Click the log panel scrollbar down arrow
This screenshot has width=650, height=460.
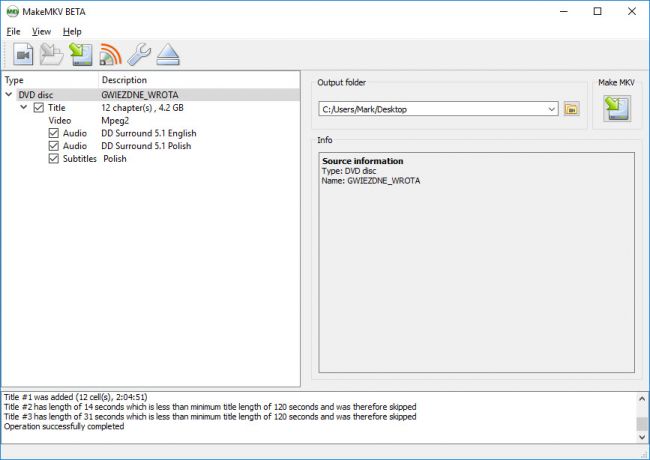click(642, 436)
